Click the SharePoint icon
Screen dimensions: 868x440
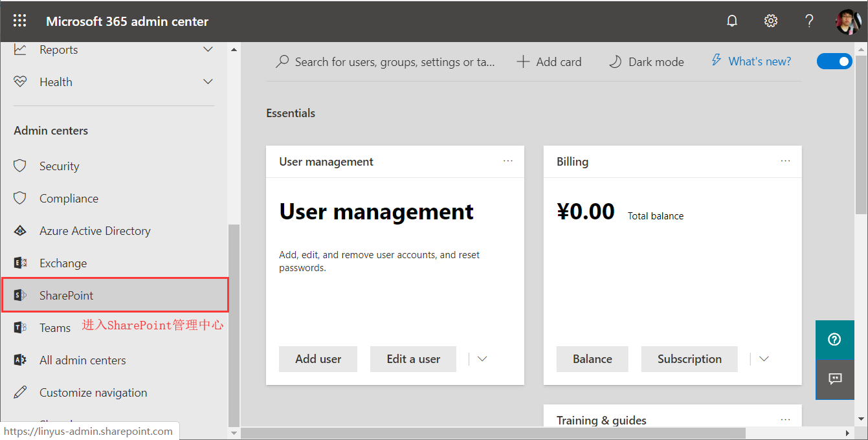click(x=20, y=295)
